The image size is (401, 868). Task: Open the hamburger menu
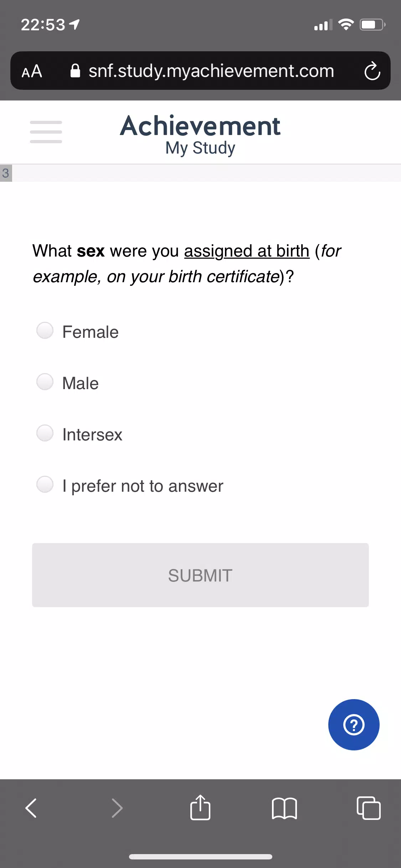pyautogui.click(x=46, y=132)
